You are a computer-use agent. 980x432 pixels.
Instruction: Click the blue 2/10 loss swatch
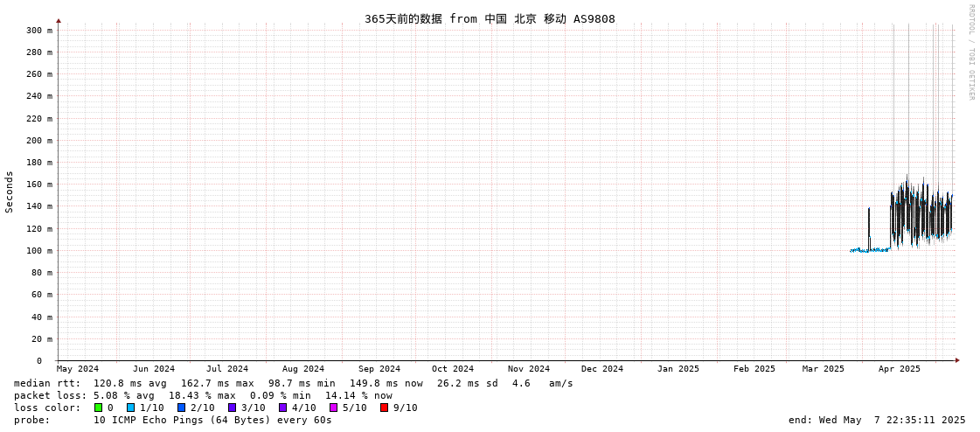[182, 408]
